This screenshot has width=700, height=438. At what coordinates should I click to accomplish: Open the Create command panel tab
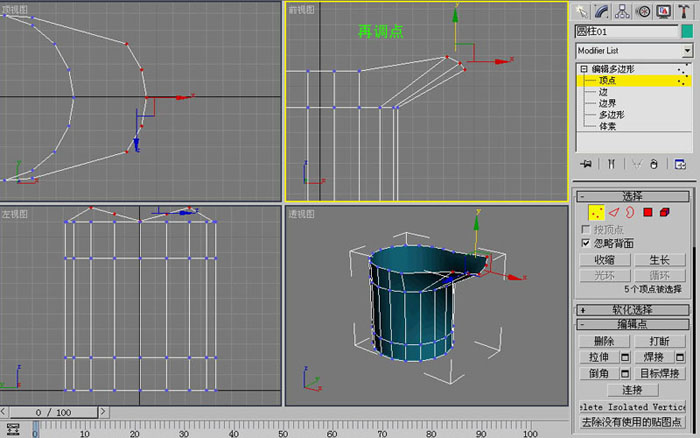coord(581,11)
